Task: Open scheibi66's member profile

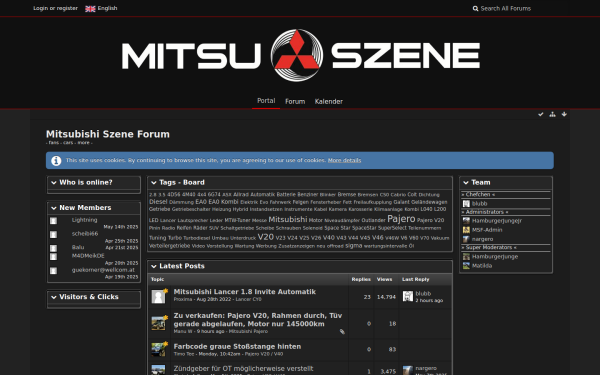Action: point(85,233)
